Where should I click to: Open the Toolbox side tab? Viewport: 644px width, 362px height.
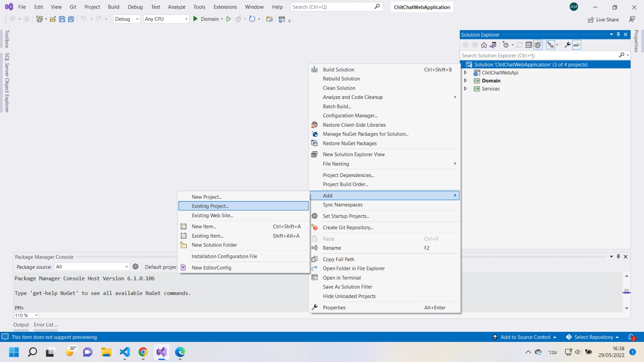pyautogui.click(x=7, y=39)
